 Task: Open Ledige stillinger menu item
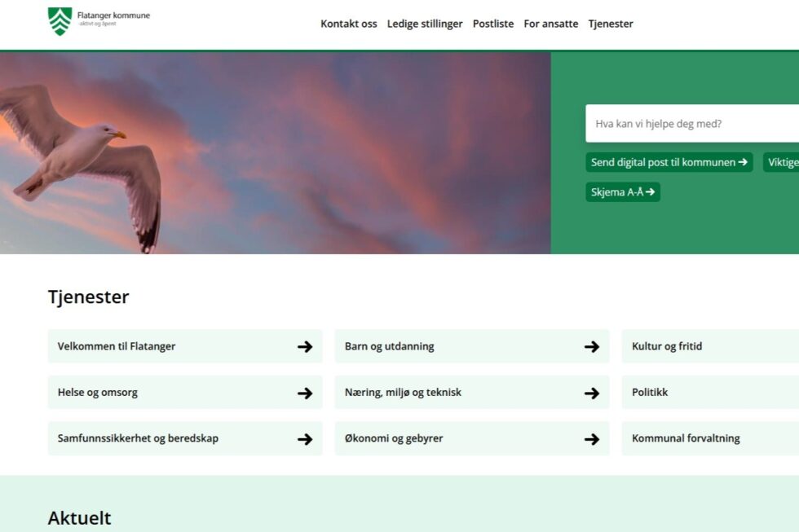tap(425, 24)
